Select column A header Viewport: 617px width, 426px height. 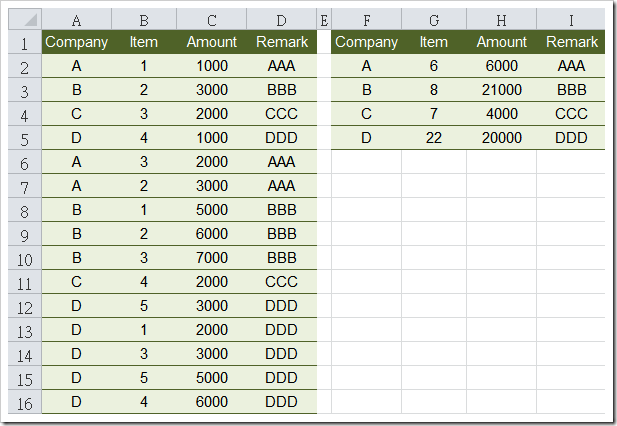[77, 19]
